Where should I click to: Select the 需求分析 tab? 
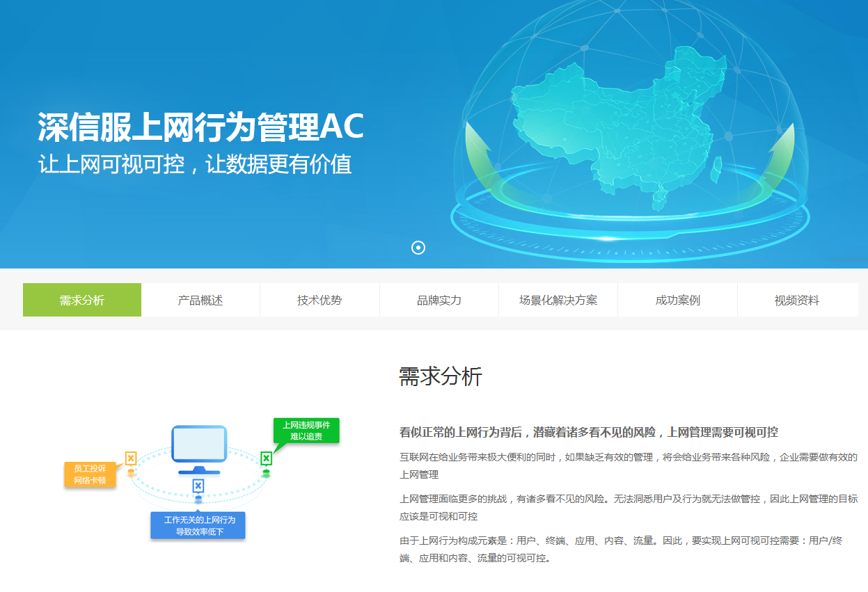point(82,300)
